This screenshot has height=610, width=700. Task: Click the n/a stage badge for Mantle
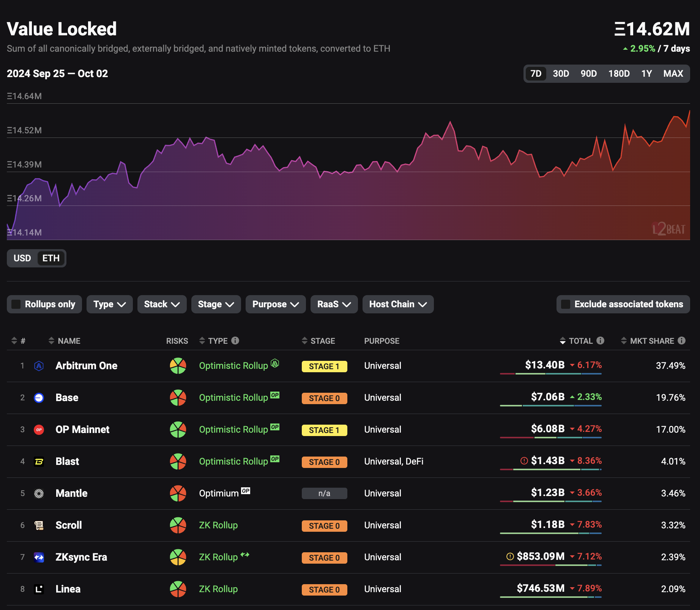pyautogui.click(x=324, y=493)
